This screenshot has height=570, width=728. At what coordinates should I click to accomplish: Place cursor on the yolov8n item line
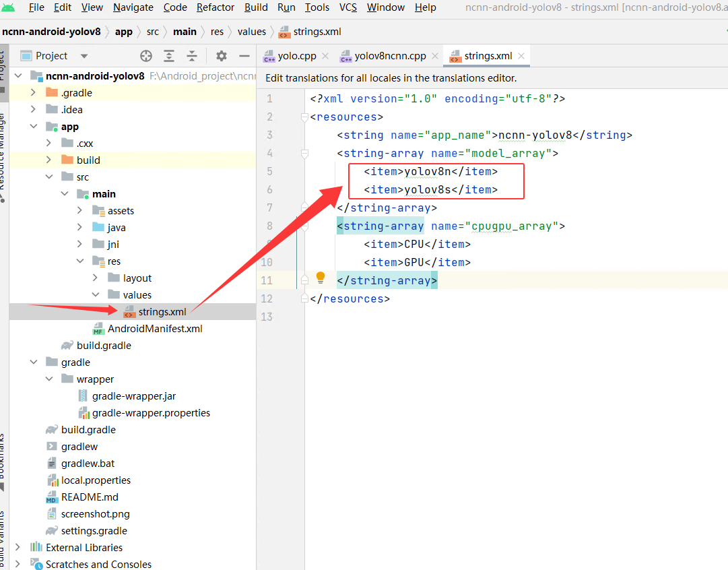pyautogui.click(x=431, y=171)
